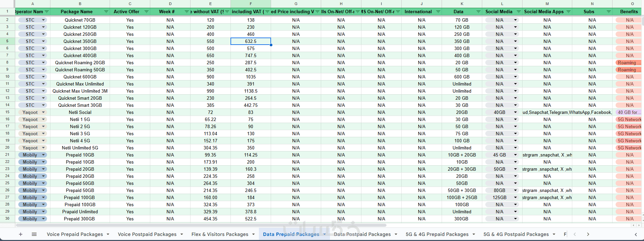The width and height of the screenshot is (644, 241).
Task: Open the filter for Operator Name column
Action: (x=47, y=11)
